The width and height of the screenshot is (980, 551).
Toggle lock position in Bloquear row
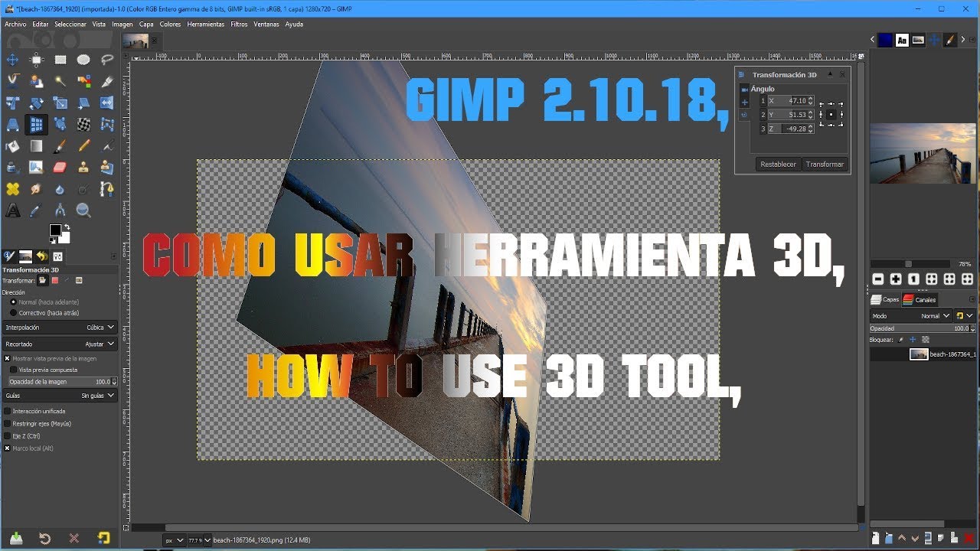point(913,340)
